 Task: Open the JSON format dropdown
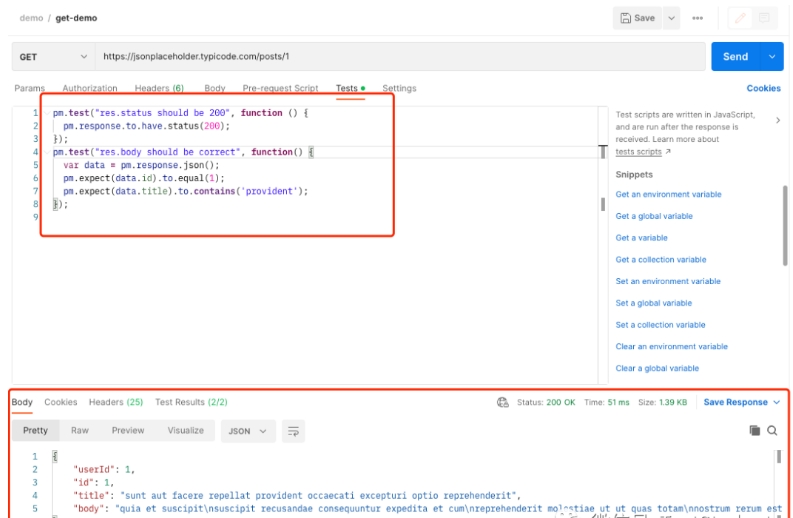pyautogui.click(x=248, y=431)
